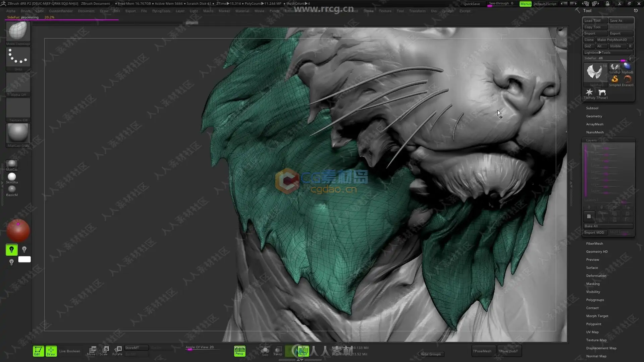Expand the NanoMesh section
Viewport: 644px width, 362px height.
tap(595, 132)
